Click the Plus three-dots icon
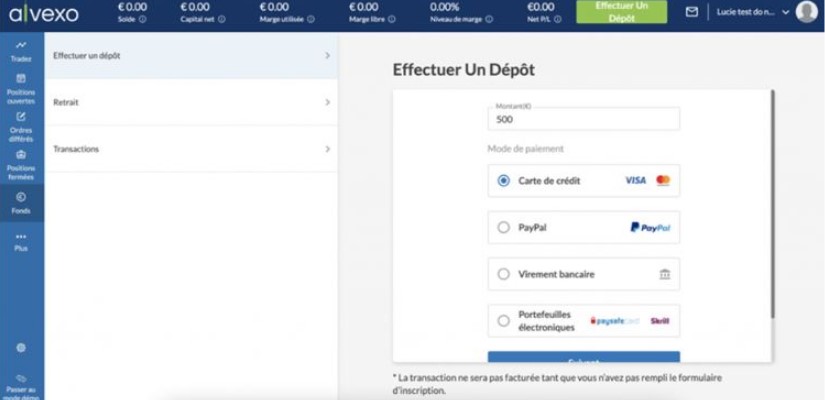 tap(21, 236)
